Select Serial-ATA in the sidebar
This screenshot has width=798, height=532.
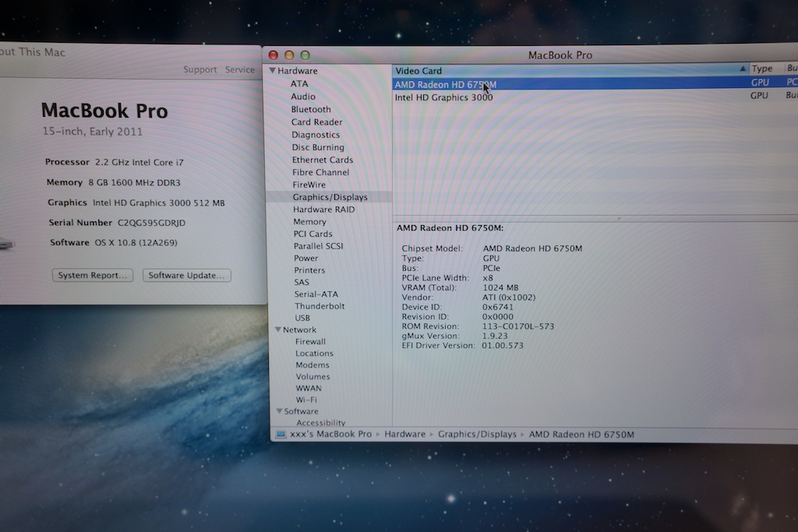coord(316,294)
